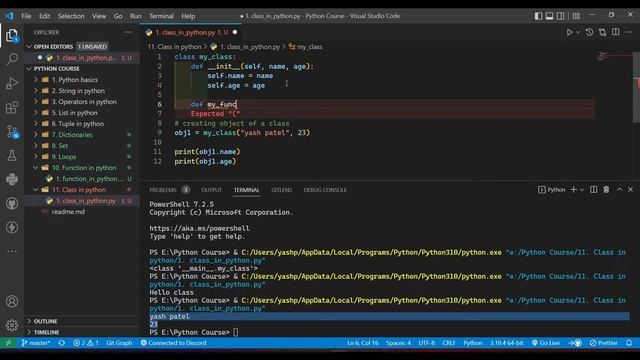
Task: Open errors and warnings count in status bar
Action: (86, 343)
